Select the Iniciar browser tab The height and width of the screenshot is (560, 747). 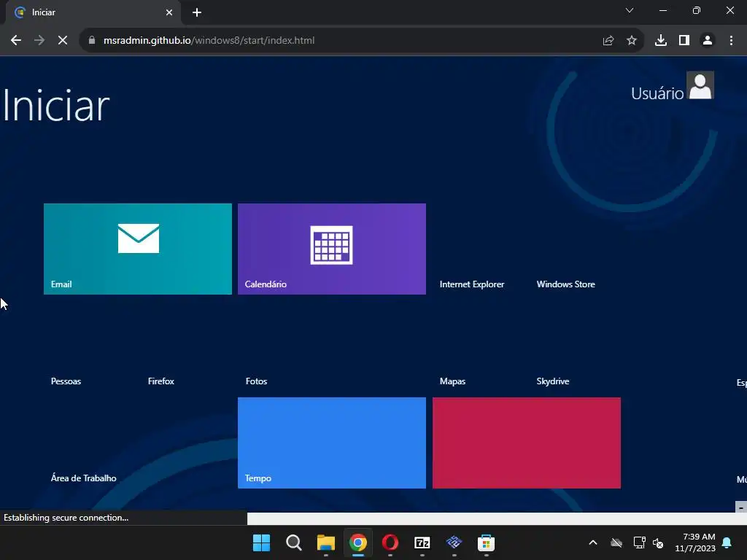(x=93, y=12)
